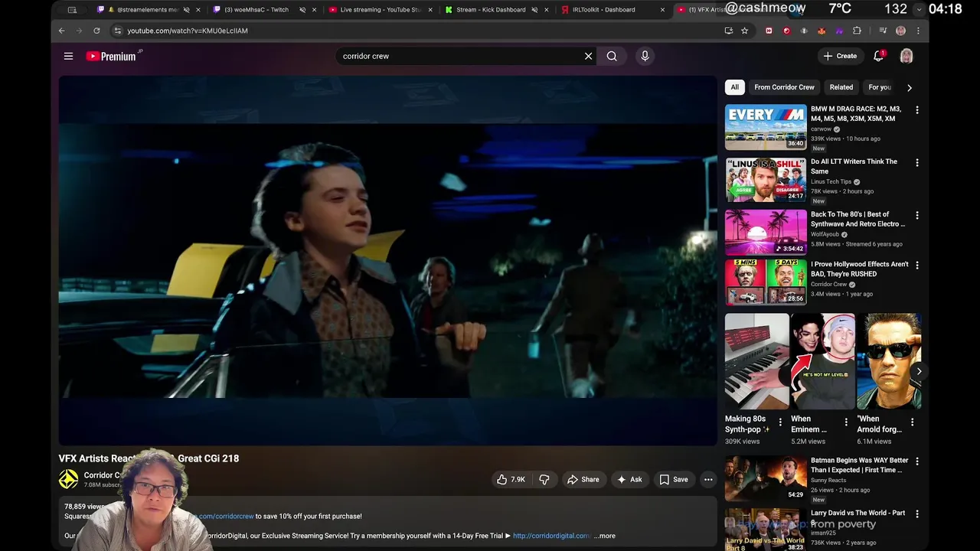The image size is (980, 551).
Task: Go forward with the browser arrow
Action: (79, 31)
